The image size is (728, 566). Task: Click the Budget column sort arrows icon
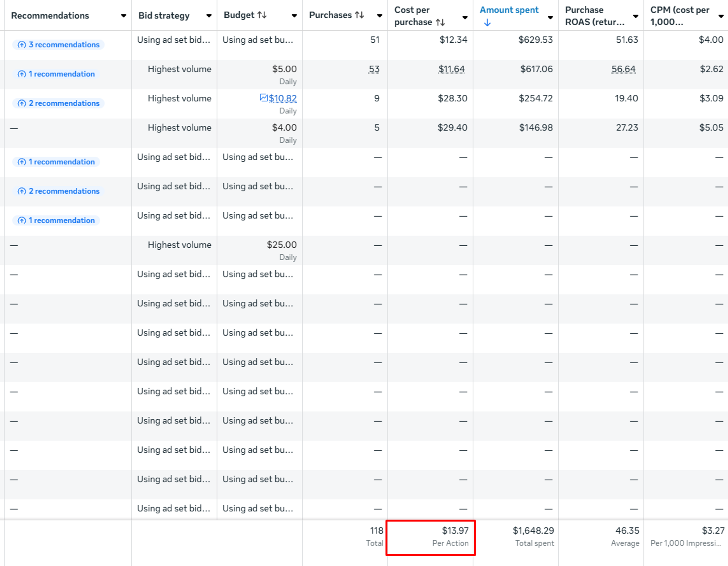(x=262, y=15)
